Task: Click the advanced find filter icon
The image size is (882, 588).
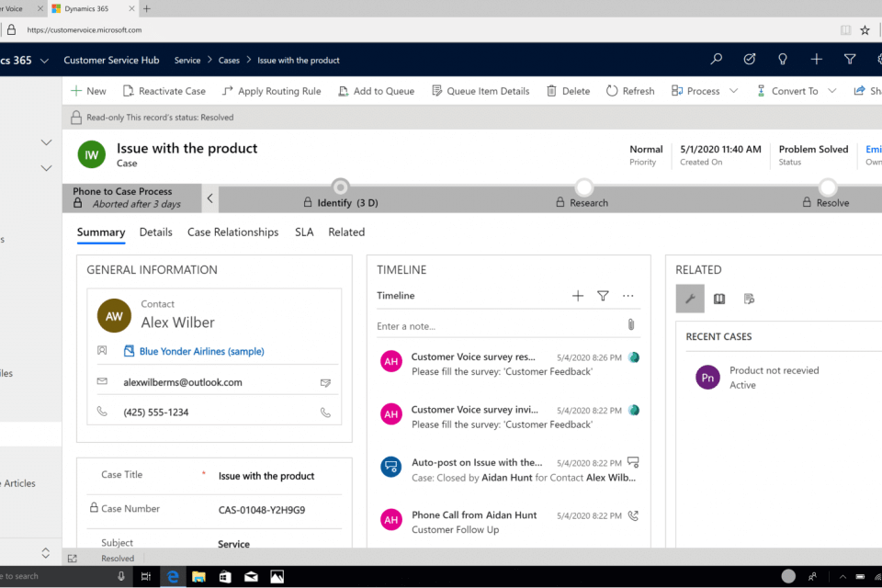Action: [x=850, y=60]
